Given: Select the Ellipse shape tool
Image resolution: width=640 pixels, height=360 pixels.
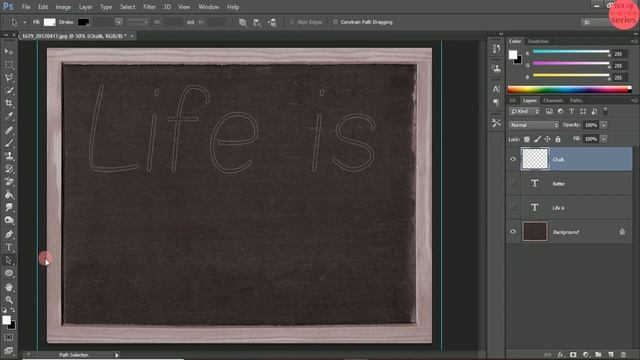Looking at the screenshot, I should tap(9, 273).
